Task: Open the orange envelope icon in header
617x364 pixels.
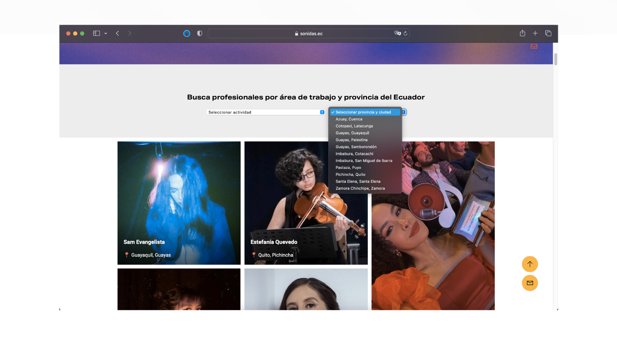Action: pos(534,47)
